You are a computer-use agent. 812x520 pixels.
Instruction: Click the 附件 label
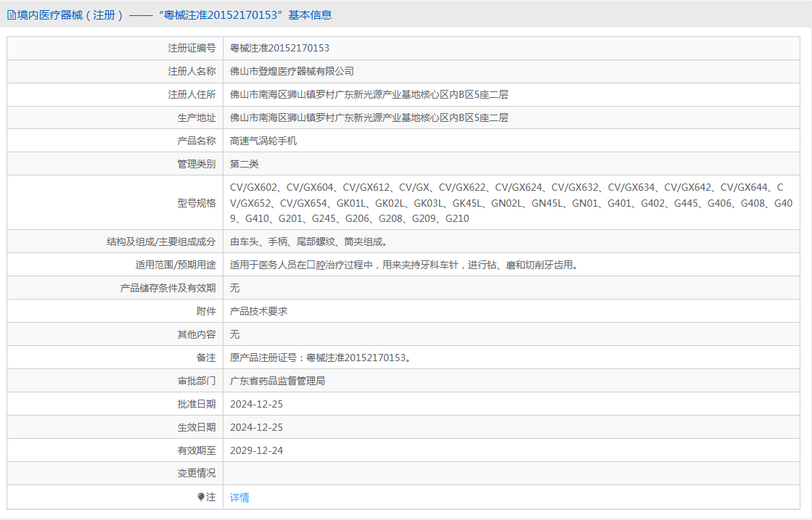(x=206, y=311)
